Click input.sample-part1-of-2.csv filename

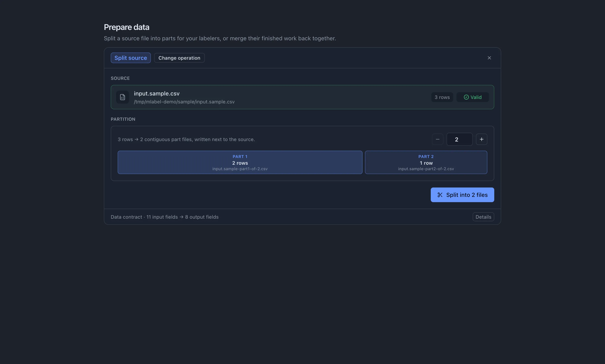tap(240, 169)
